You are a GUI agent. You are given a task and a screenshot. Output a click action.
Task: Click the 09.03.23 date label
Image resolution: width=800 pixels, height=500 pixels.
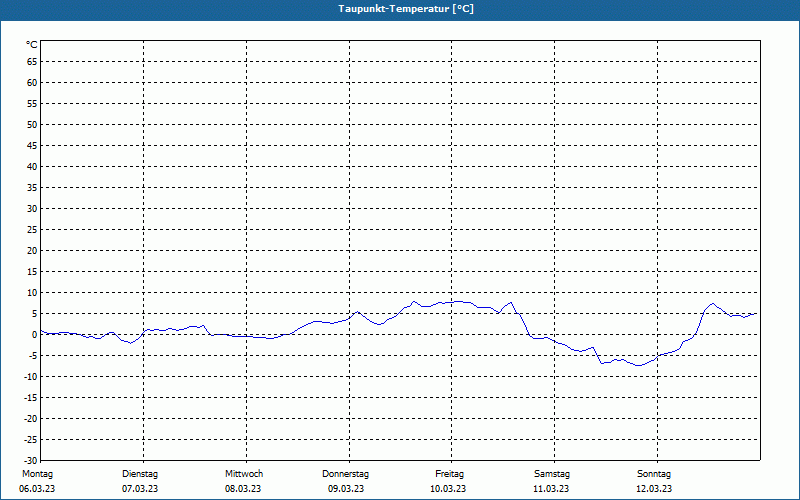tap(346, 489)
